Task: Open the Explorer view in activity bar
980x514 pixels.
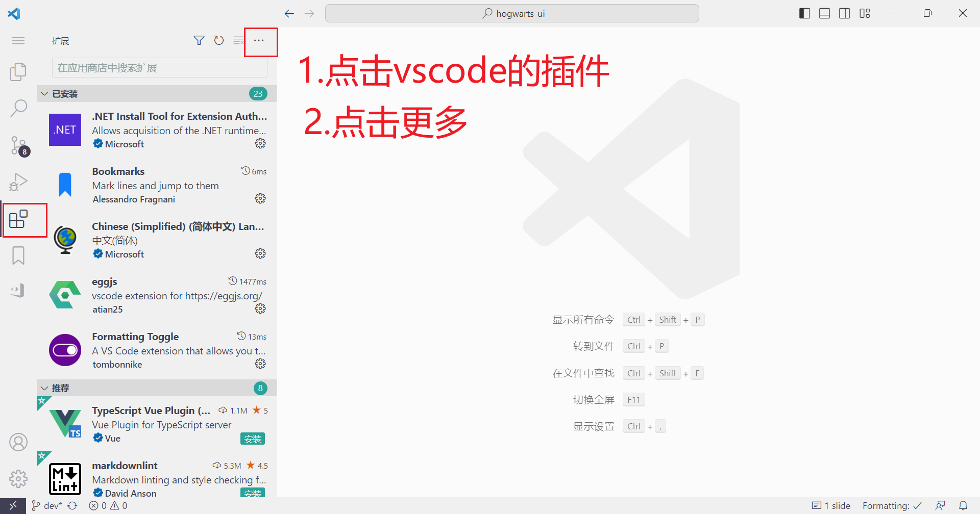Action: click(18, 72)
